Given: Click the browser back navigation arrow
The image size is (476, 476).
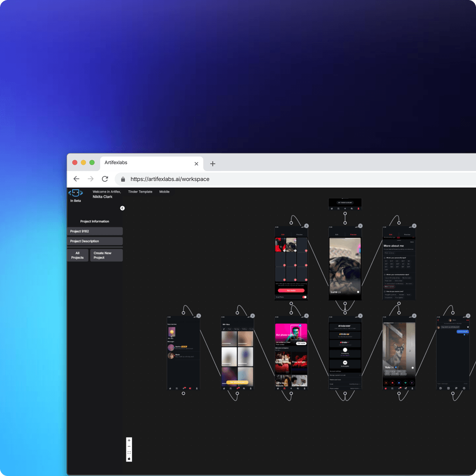Looking at the screenshot, I should click(76, 179).
